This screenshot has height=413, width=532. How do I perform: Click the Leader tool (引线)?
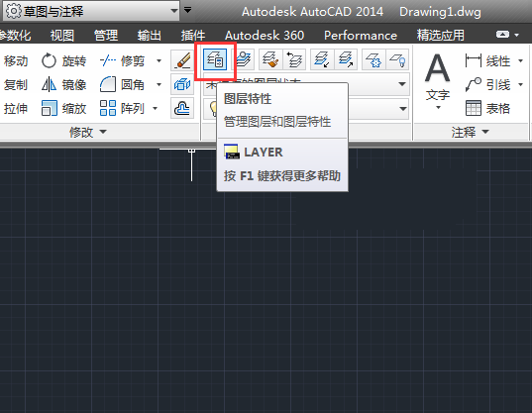click(487, 84)
